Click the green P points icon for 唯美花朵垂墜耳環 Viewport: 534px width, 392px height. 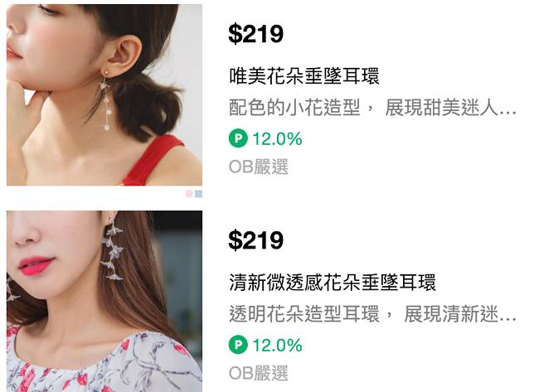tap(238, 138)
